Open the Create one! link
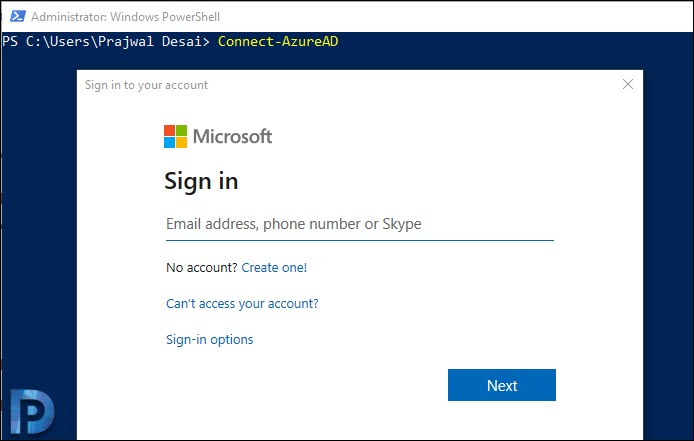The width and height of the screenshot is (694, 441). click(x=274, y=267)
